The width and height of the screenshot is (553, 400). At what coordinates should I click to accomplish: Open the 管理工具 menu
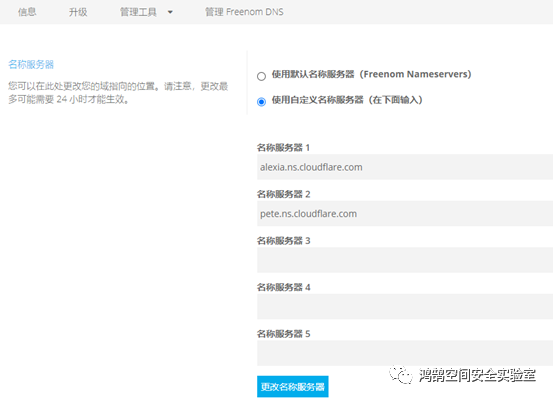tap(138, 12)
